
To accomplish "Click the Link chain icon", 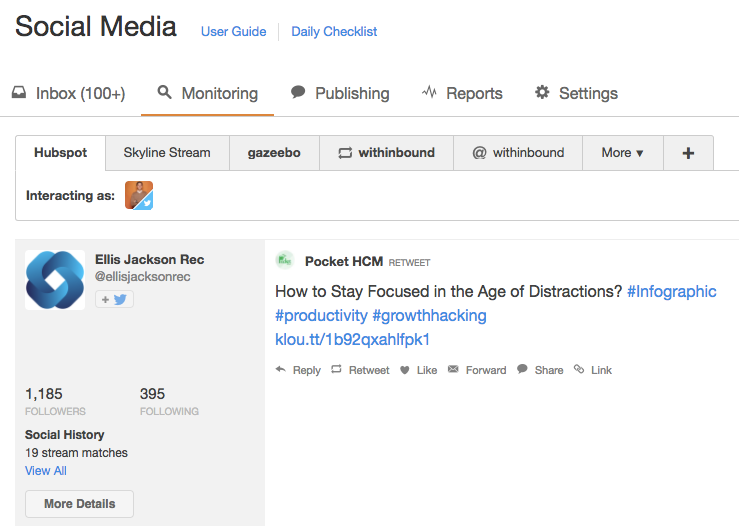I will pyautogui.click(x=579, y=369).
